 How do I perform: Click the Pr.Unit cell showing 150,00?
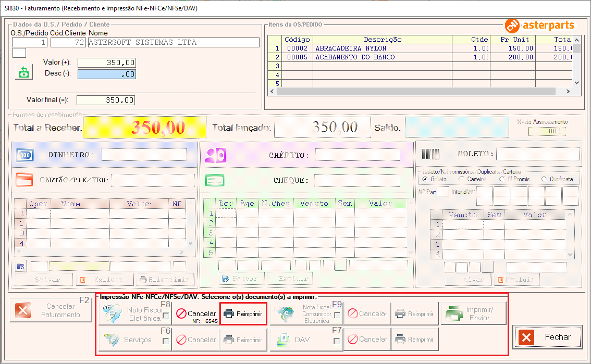point(513,48)
